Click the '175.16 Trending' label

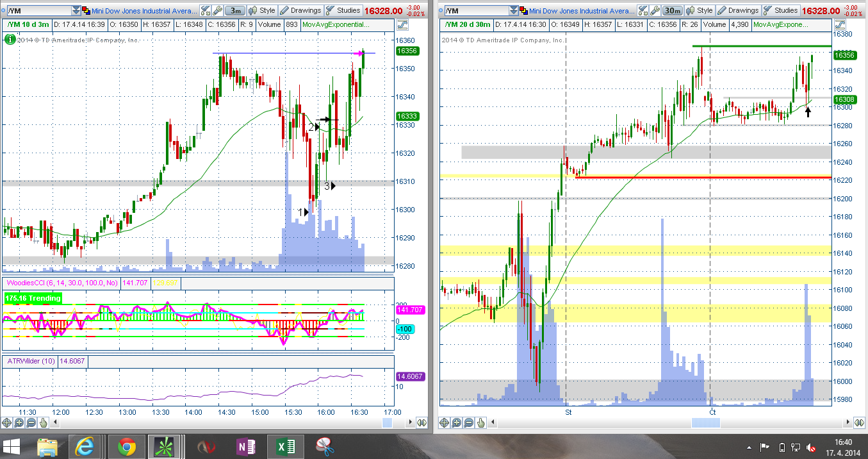[33, 298]
